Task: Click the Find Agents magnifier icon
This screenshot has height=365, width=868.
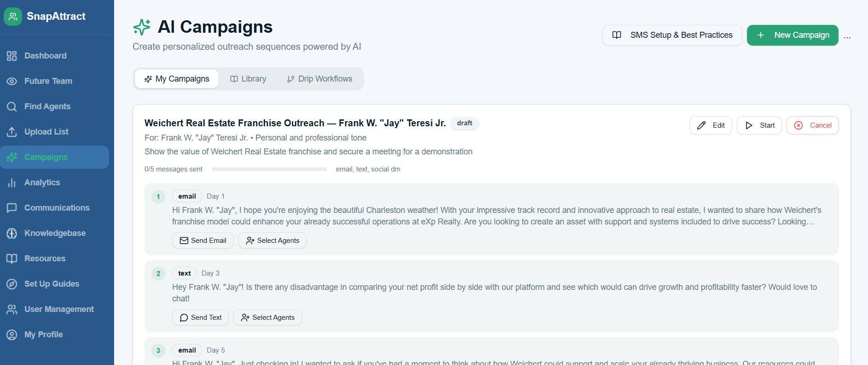Action: pos(12,106)
